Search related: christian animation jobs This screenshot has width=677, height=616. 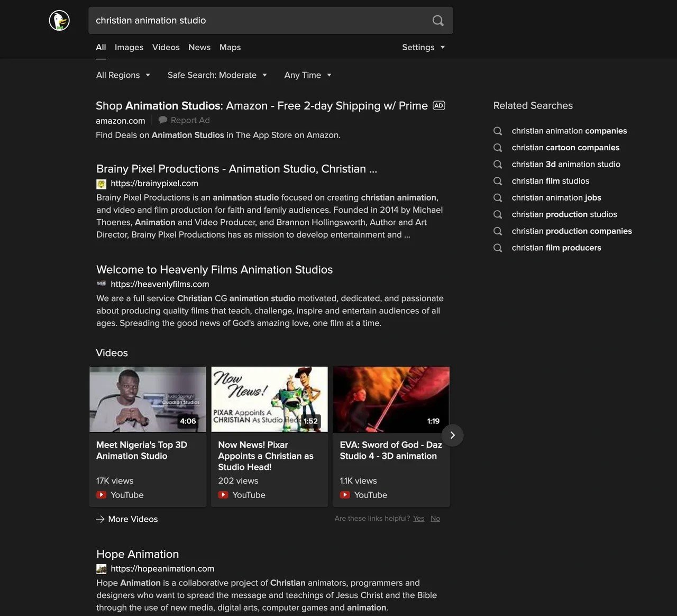[556, 197]
